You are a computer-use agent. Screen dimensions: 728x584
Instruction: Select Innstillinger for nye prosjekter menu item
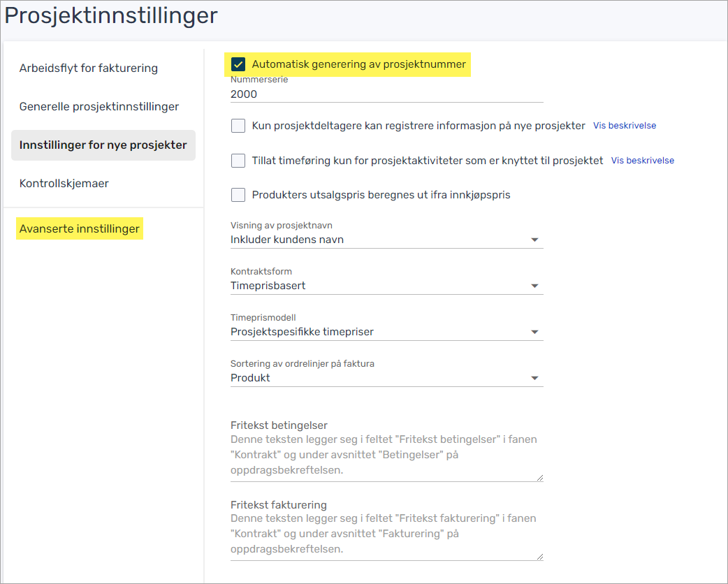103,145
